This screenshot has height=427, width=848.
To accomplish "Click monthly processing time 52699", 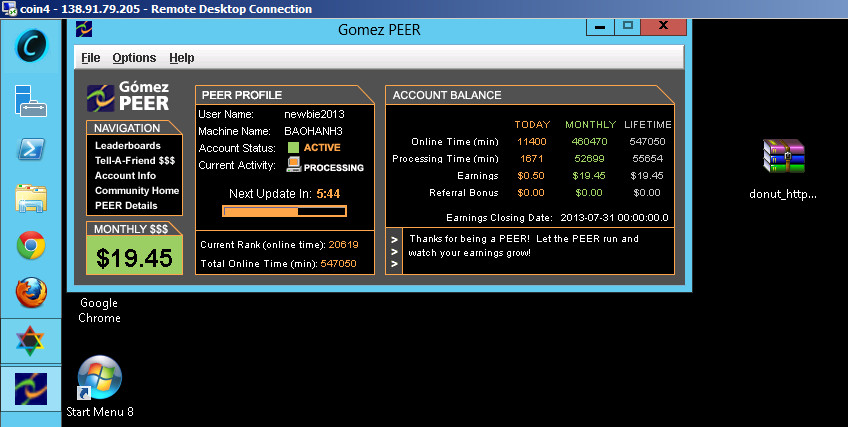I will (589, 158).
